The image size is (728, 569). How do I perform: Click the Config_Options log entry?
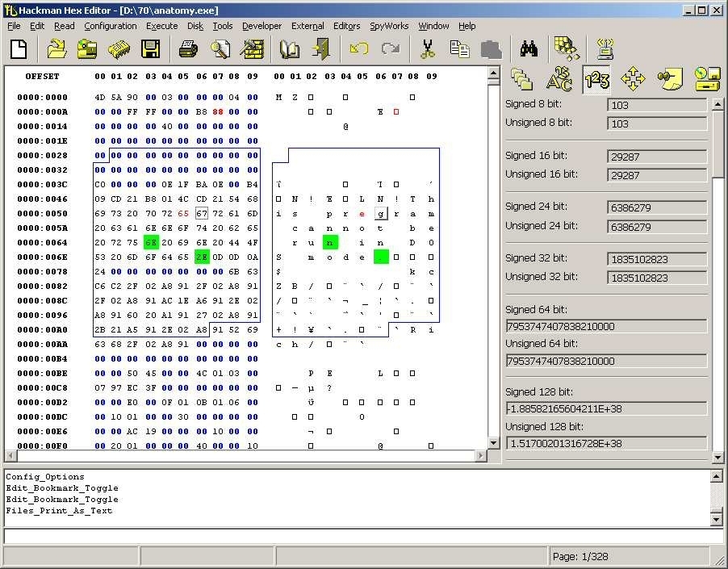coord(45,477)
